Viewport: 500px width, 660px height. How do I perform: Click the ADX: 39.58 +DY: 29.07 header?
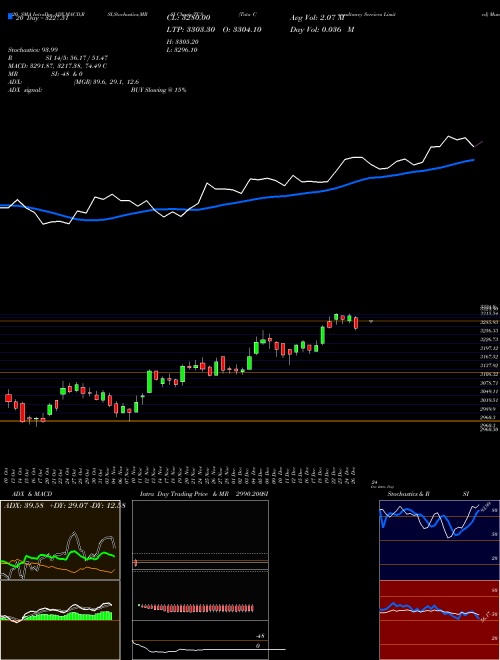click(x=64, y=505)
